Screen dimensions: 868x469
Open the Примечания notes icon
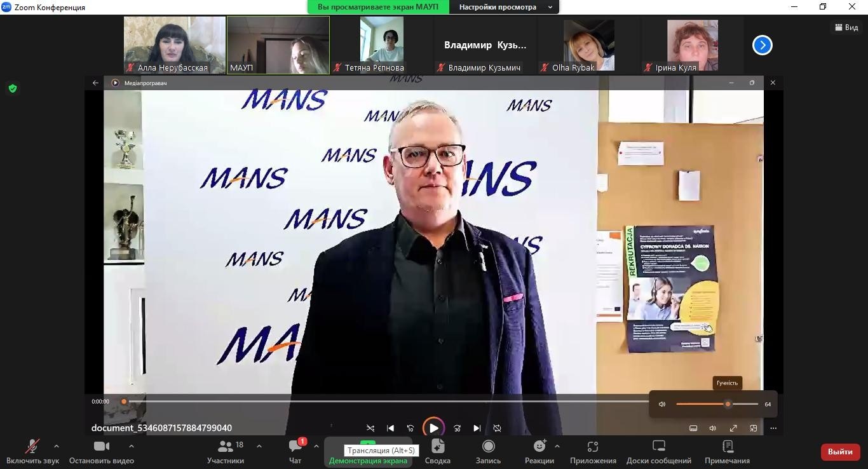(727, 447)
